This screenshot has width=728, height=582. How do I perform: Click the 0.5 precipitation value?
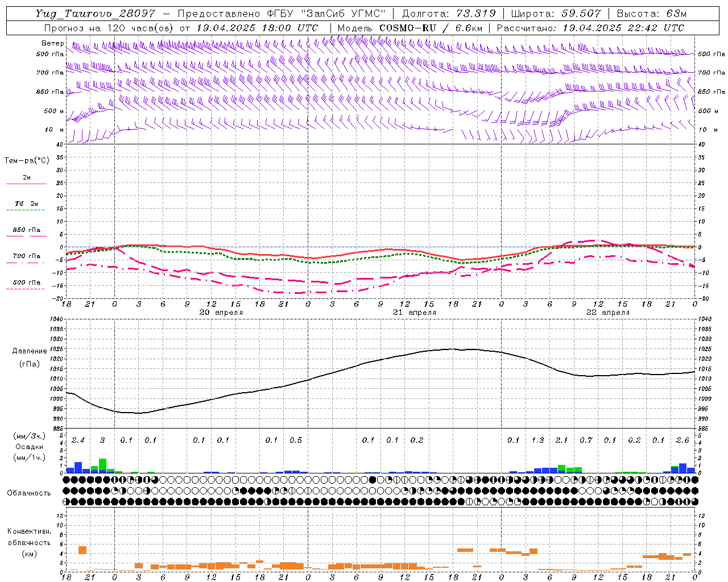coord(296,440)
